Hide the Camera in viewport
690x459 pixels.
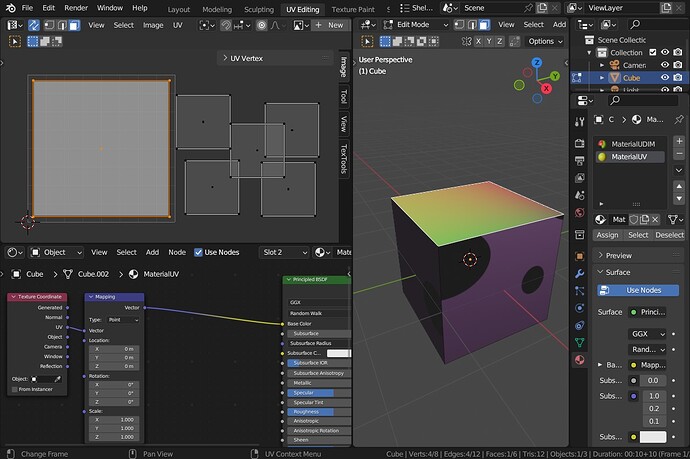(x=665, y=65)
